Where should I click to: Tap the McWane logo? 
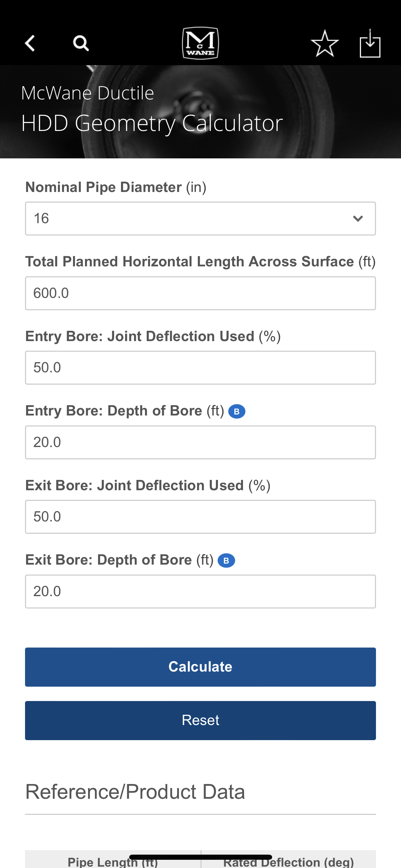coord(200,43)
